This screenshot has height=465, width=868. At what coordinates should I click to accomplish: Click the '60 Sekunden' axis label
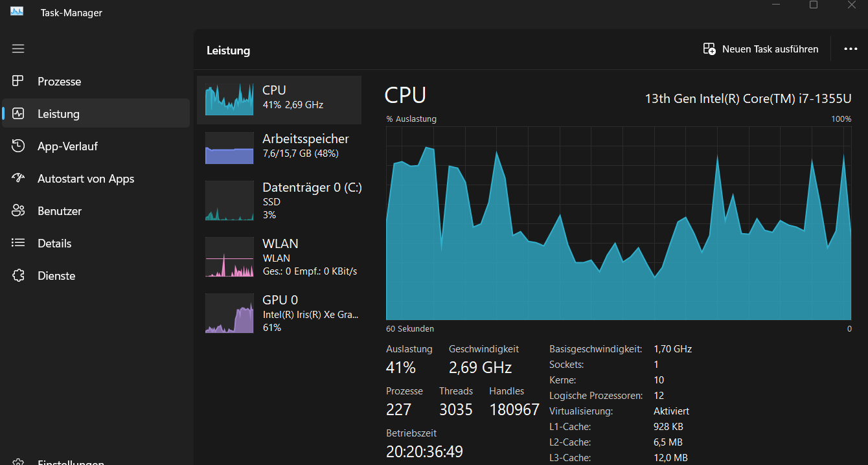point(410,329)
